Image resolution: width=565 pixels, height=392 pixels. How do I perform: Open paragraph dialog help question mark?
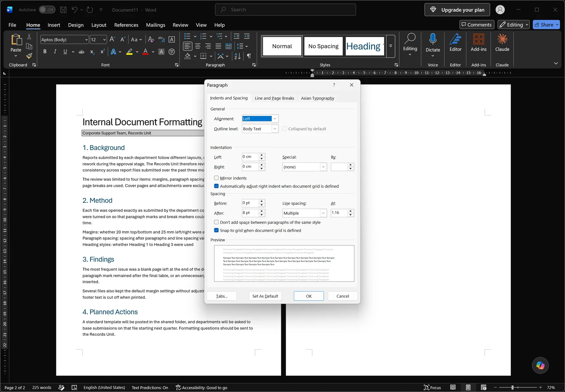pyautogui.click(x=334, y=85)
